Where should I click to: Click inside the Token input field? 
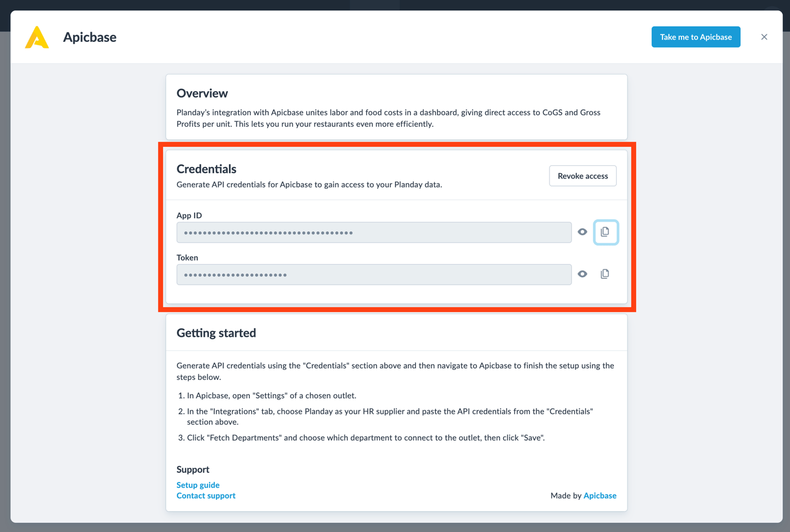click(374, 274)
